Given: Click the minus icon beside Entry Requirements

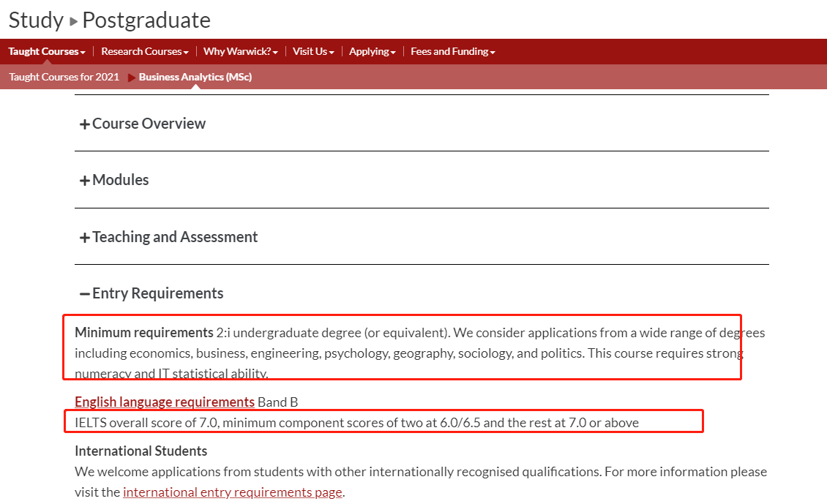Looking at the screenshot, I should pyautogui.click(x=84, y=294).
